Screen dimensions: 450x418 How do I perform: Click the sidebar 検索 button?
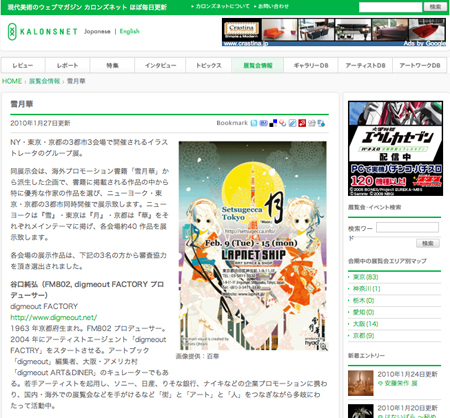click(x=428, y=243)
